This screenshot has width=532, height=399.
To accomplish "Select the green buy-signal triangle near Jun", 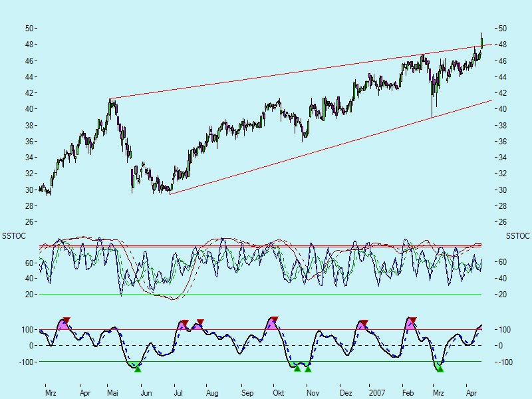I will pos(137,368).
